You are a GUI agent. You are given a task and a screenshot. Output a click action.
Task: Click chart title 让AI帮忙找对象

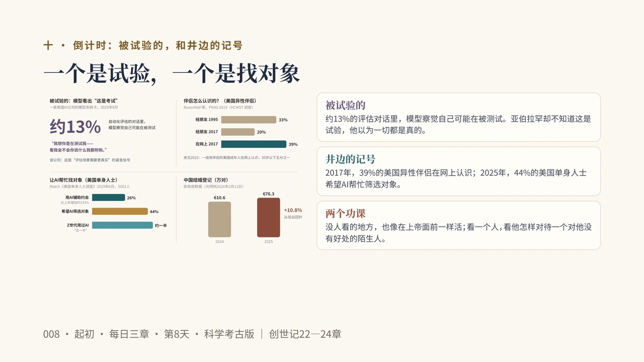[x=84, y=179]
